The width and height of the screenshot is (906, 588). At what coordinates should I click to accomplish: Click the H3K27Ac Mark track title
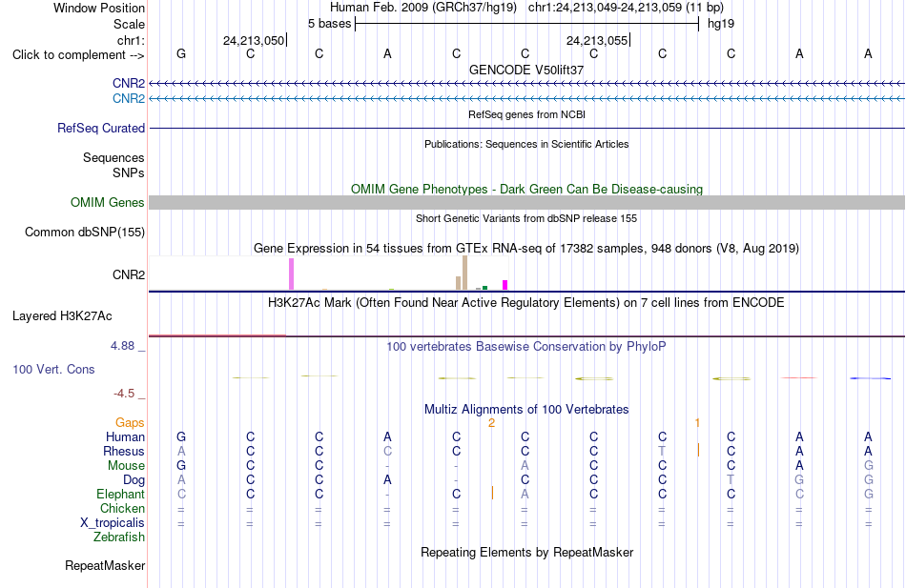526,303
